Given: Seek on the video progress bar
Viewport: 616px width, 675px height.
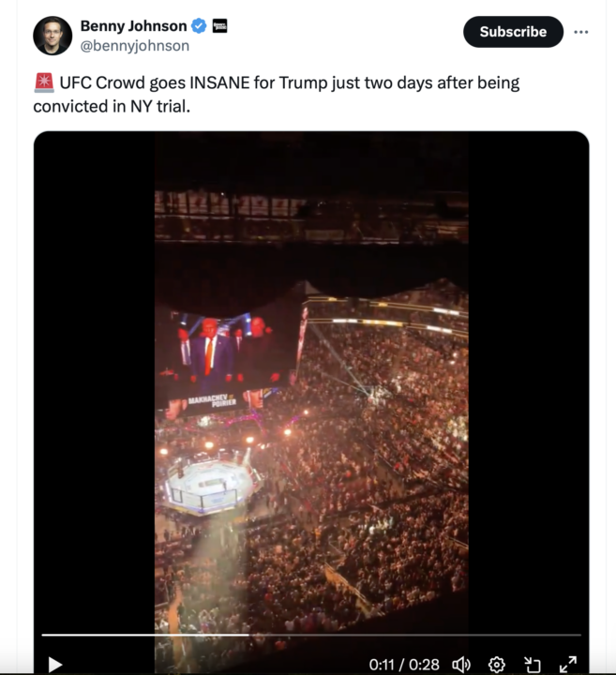Looking at the screenshot, I should pyautogui.click(x=188, y=635).
